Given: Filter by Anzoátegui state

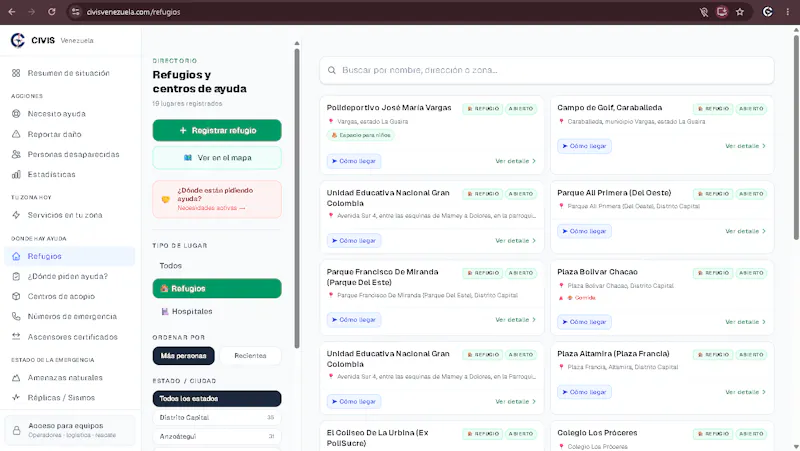Looking at the screenshot, I should (x=217, y=436).
